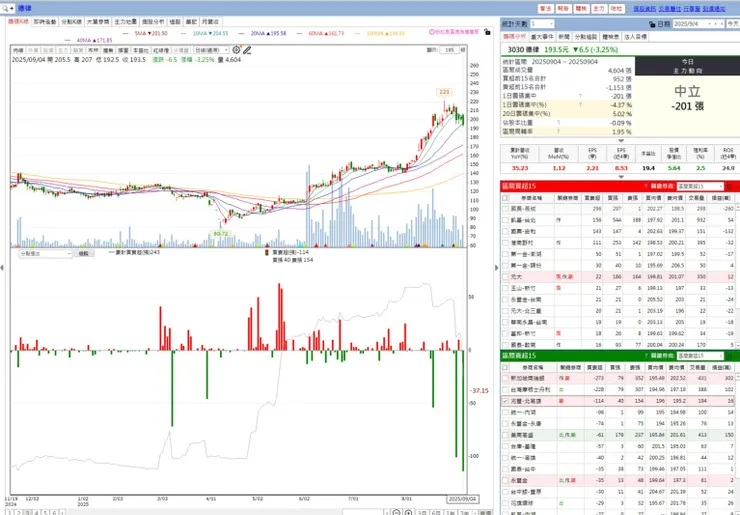Open the 日線 period dropdown in chart toolbar
740x515 pixels.
point(211,50)
